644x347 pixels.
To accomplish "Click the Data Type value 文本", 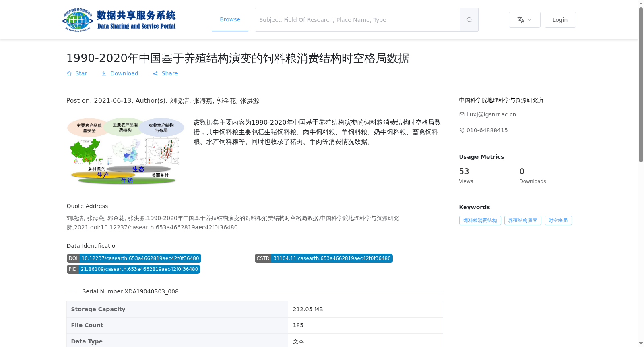I will point(298,341).
